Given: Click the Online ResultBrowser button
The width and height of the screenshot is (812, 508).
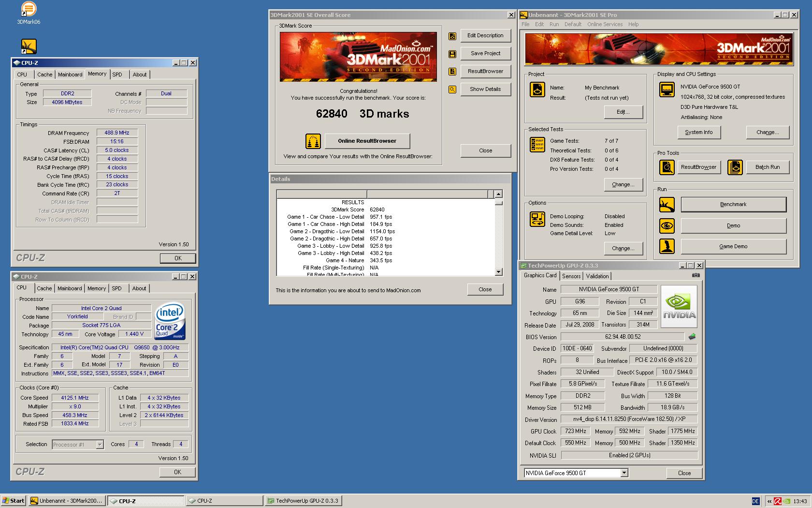Looking at the screenshot, I should 367,141.
